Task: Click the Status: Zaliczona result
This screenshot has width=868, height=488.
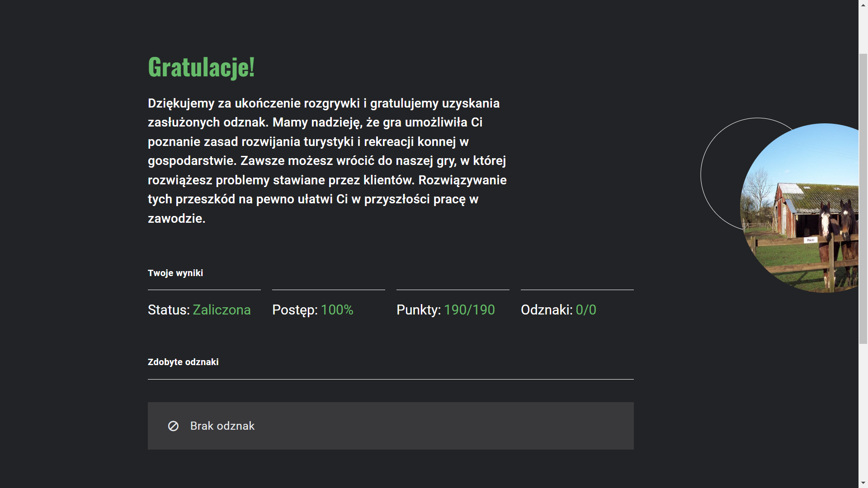Action: coord(199,310)
